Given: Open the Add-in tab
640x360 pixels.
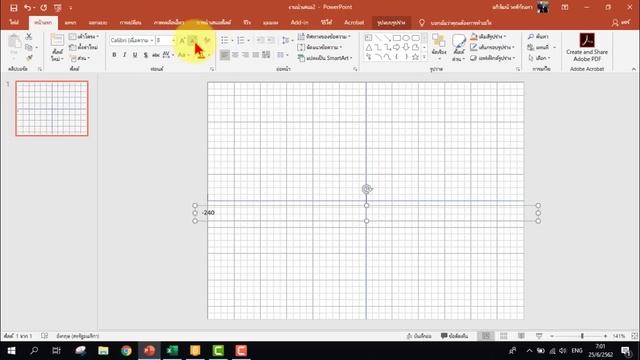Looking at the screenshot, I should tap(299, 22).
